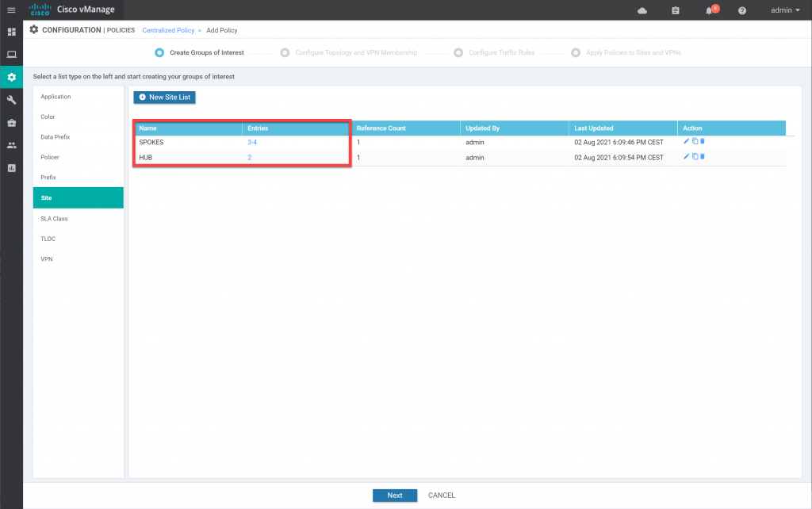812x509 pixels.
Task: Open notifications via the bell icon
Action: coord(708,10)
